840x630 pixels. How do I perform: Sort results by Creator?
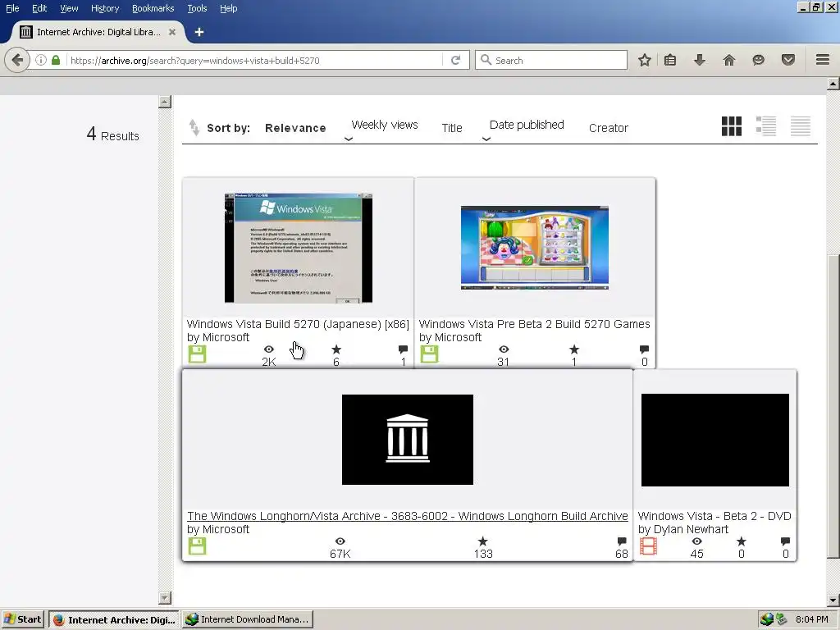tap(609, 128)
